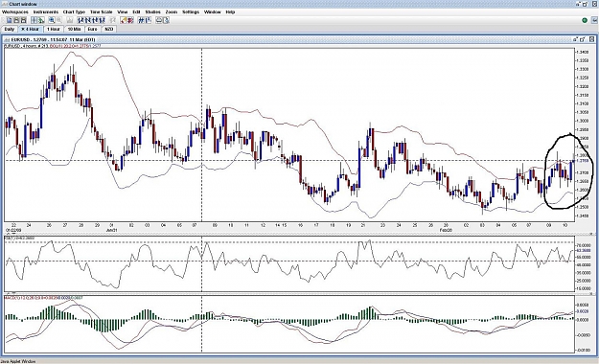This screenshot has height=364, width=599.
Task: Maximize the EURUSD chart inner window
Action: pos(583,39)
